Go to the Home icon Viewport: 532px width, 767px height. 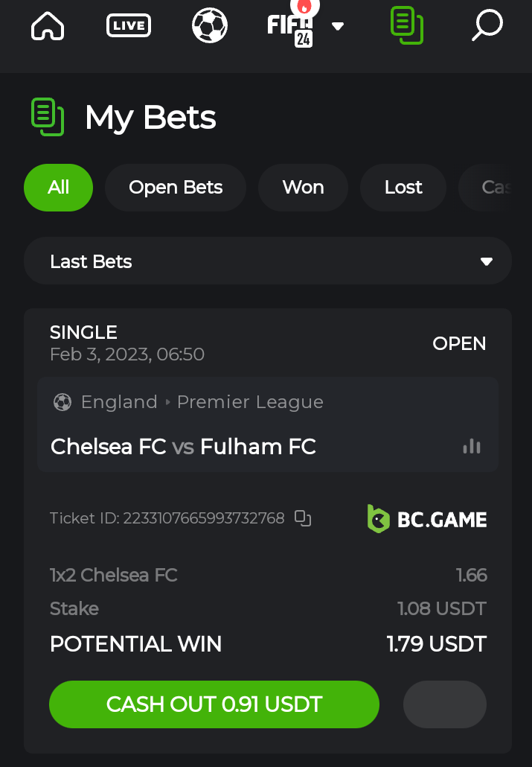coord(48,27)
